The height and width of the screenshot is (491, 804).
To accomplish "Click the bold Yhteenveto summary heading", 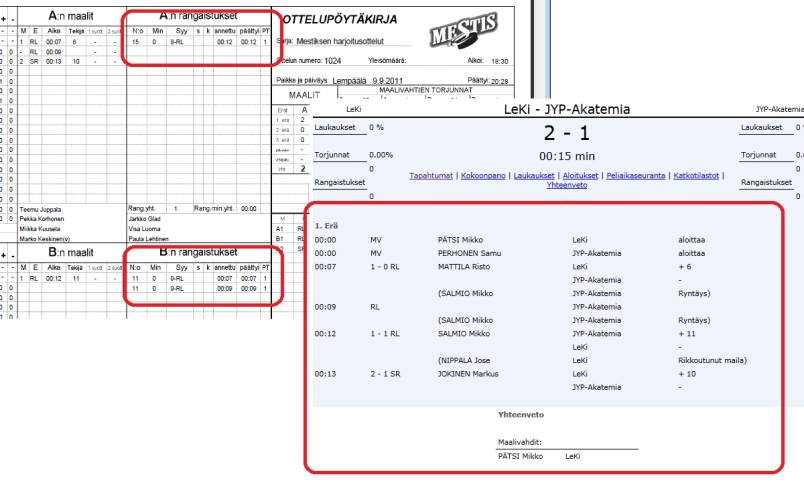I will pos(520,415).
